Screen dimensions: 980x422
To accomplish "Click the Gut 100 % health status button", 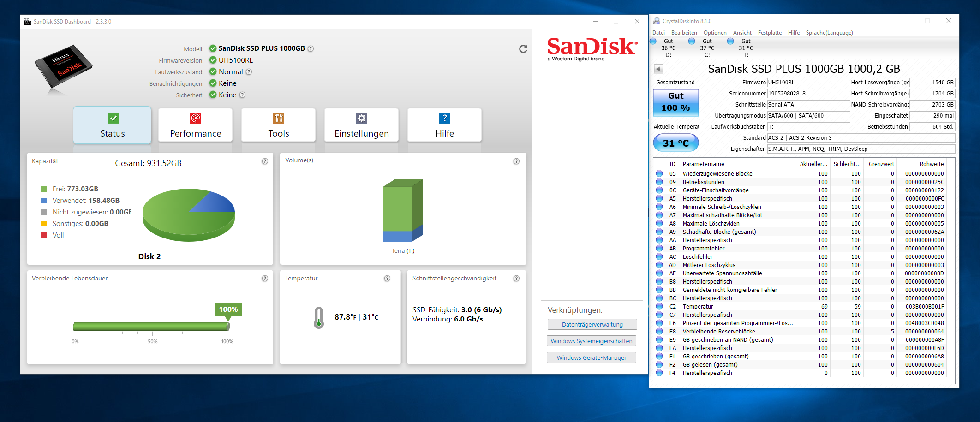I will coord(675,102).
